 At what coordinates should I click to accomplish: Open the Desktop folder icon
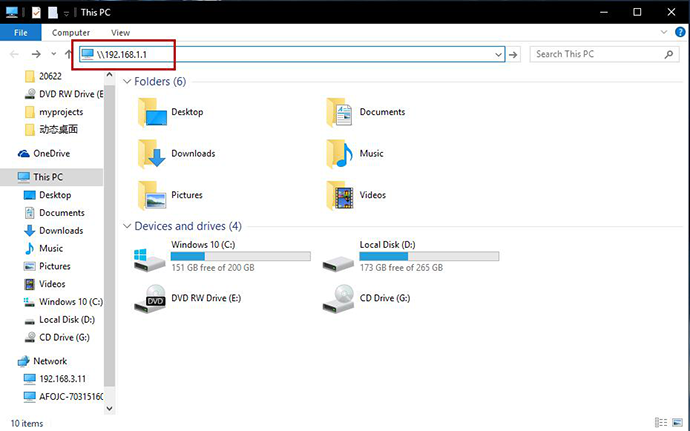pos(154,112)
